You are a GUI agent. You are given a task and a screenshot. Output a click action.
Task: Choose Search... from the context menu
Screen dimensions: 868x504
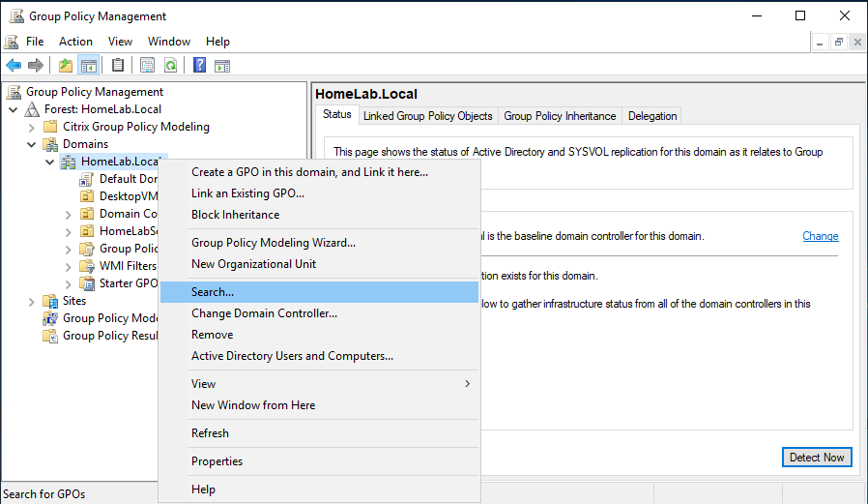pos(319,292)
